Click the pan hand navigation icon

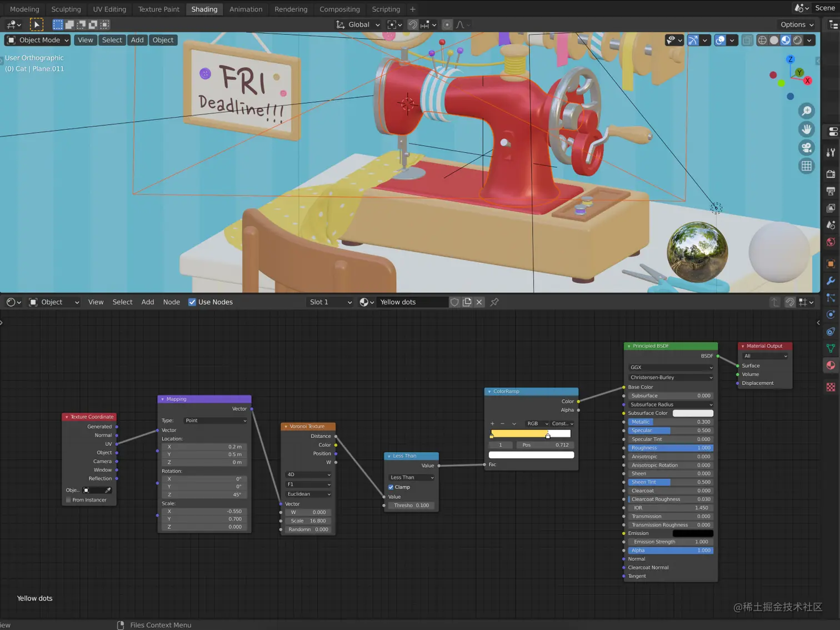[807, 129]
